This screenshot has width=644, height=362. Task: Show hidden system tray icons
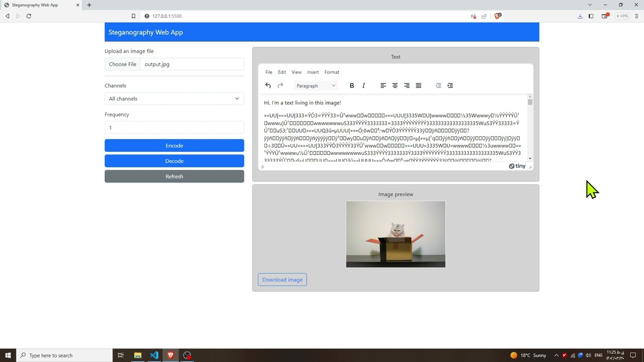click(556, 355)
